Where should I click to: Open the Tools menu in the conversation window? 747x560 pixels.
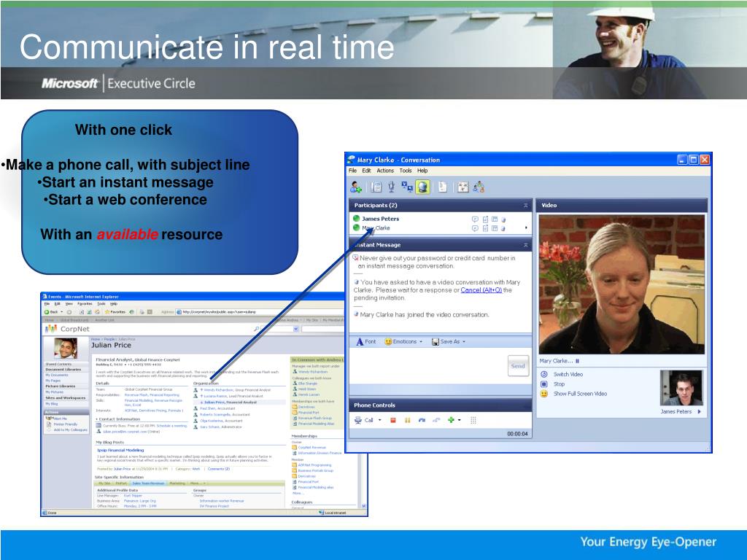coord(406,171)
